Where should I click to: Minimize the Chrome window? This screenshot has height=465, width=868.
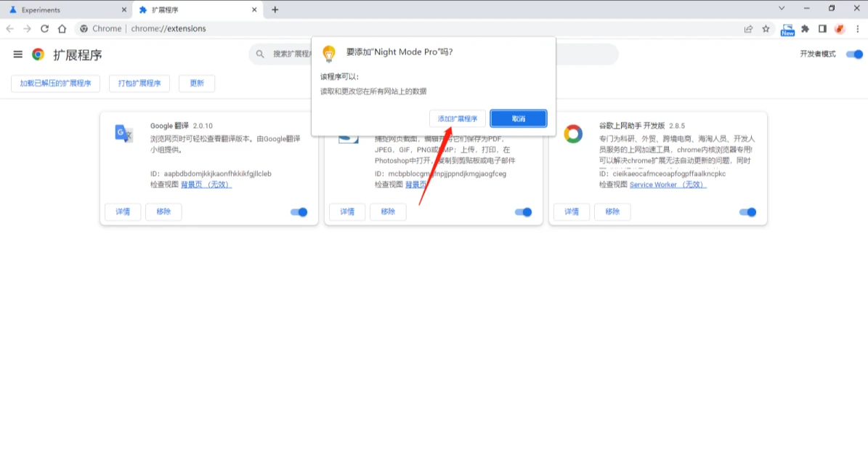(806, 8)
